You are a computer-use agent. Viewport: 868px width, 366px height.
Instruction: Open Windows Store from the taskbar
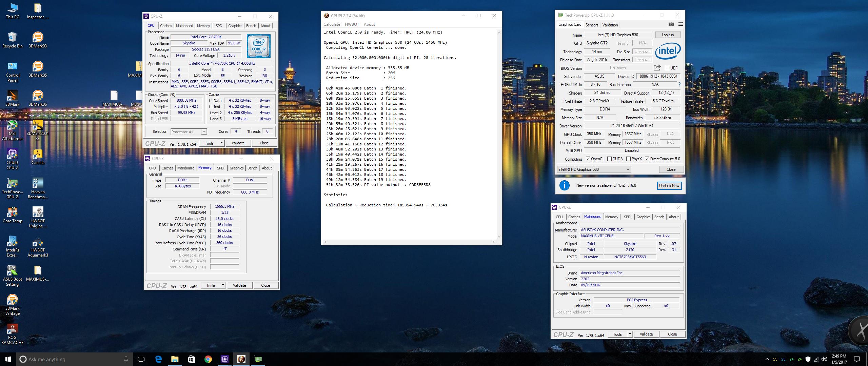[191, 359]
